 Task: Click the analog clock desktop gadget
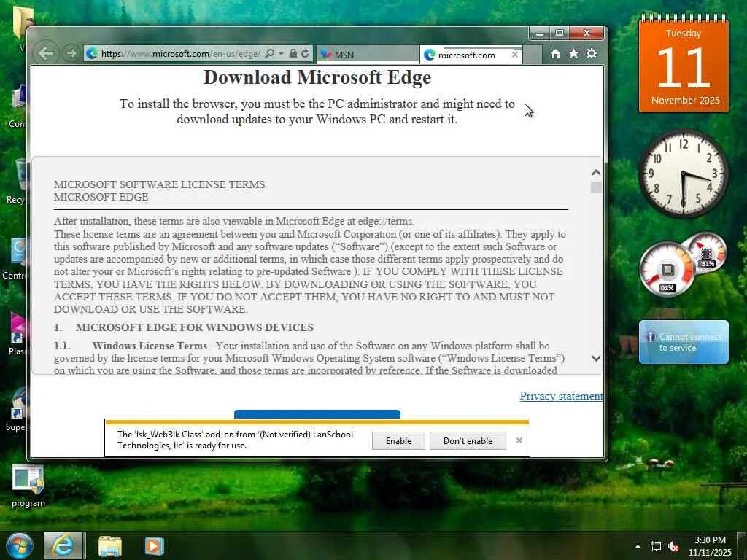683,174
